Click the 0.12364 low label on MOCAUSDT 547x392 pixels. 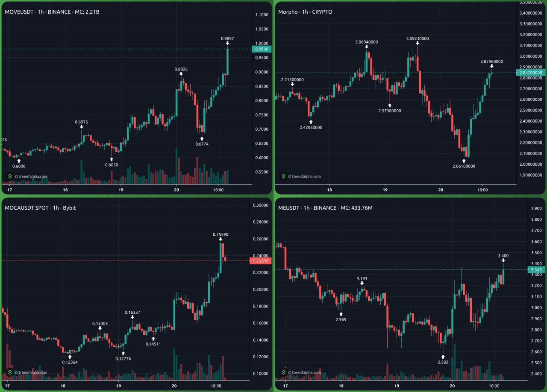point(70,362)
